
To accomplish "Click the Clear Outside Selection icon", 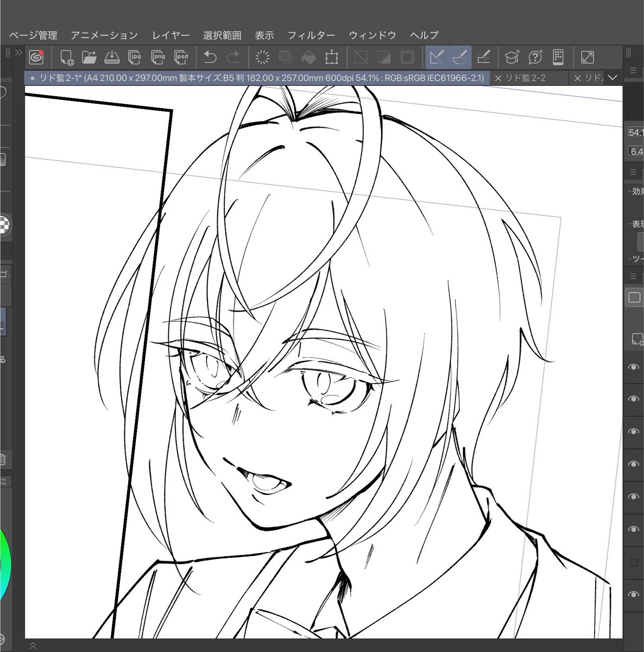I will click(x=285, y=57).
